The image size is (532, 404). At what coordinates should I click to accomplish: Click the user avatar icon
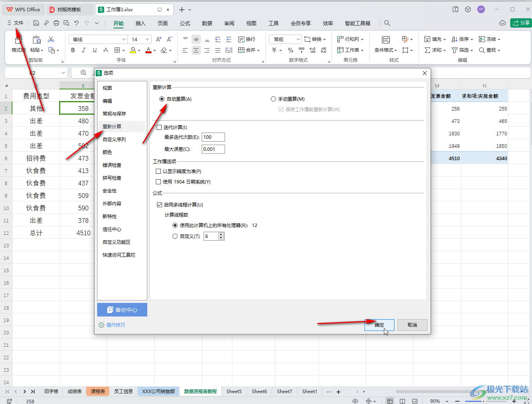point(481,9)
